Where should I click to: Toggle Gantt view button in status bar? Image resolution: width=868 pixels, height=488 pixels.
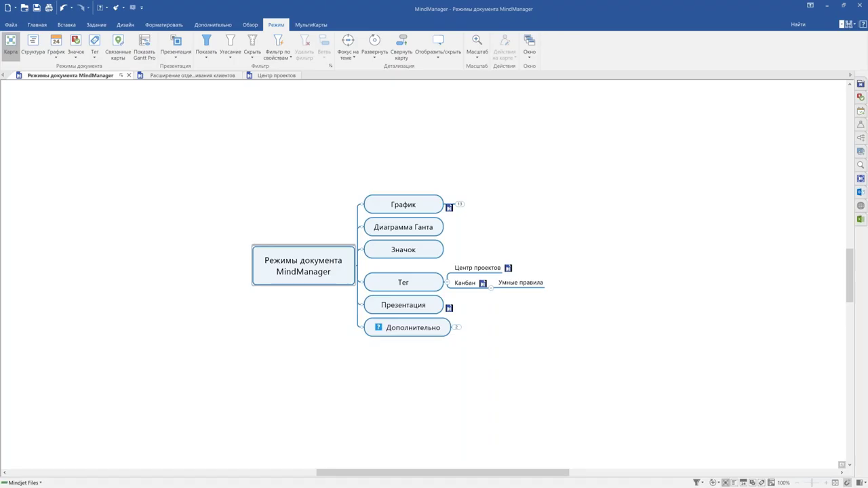[771, 483]
